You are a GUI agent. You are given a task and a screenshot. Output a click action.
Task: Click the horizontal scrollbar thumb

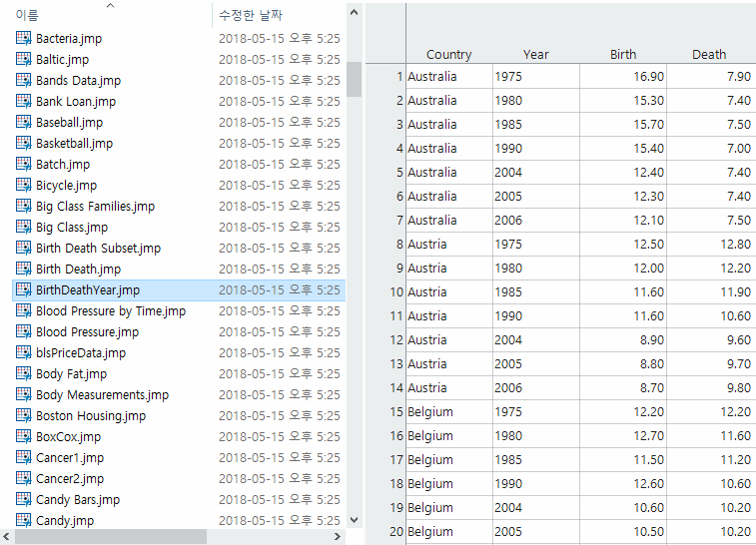(x=111, y=536)
